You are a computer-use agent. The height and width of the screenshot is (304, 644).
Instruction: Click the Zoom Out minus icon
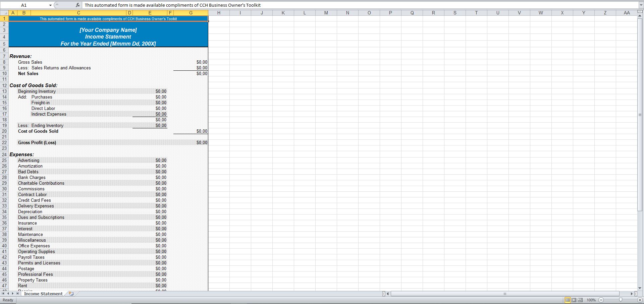602,300
